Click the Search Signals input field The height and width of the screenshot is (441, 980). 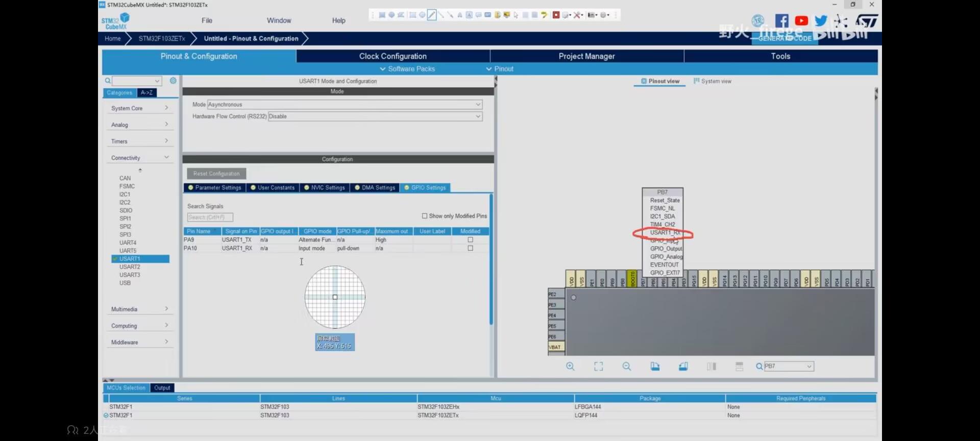210,217
